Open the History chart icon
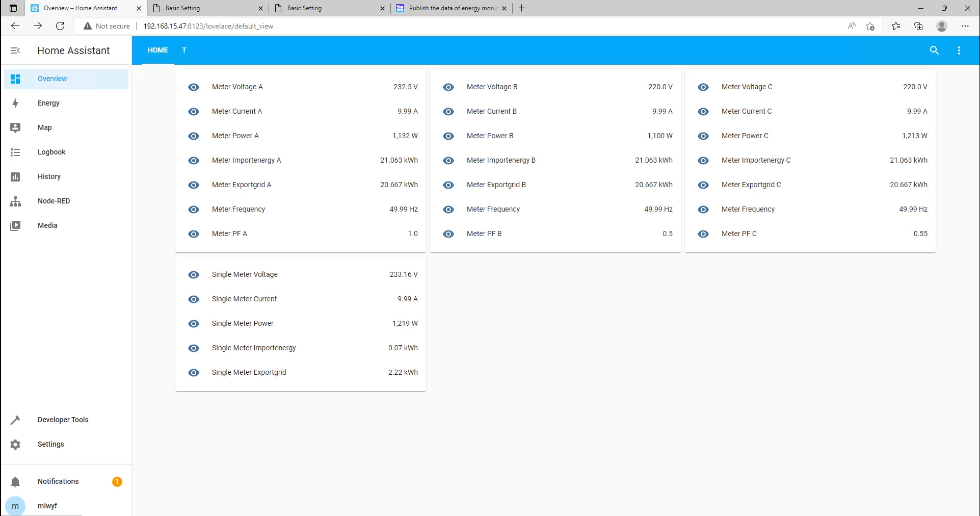The image size is (980, 516). tap(15, 177)
